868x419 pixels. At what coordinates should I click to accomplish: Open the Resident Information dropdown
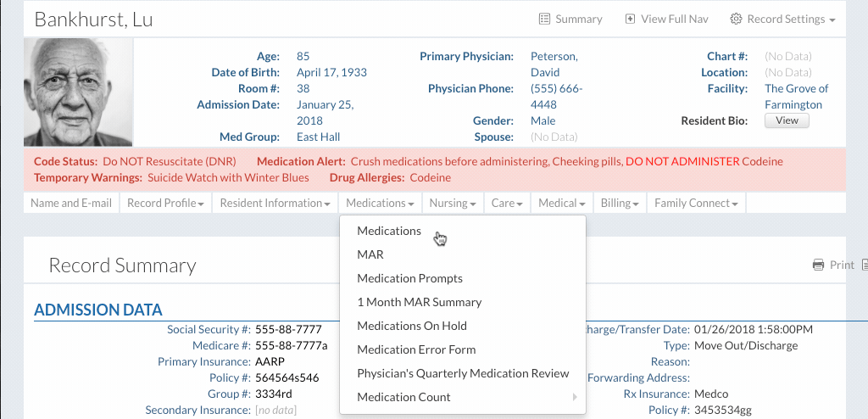(x=275, y=203)
